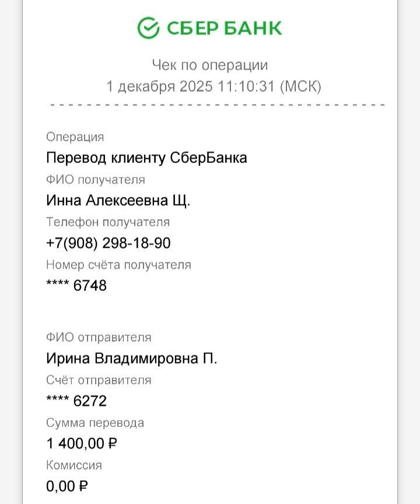Click the Sber green checkmark logo icon
This screenshot has height=504, width=420.
[x=148, y=27]
